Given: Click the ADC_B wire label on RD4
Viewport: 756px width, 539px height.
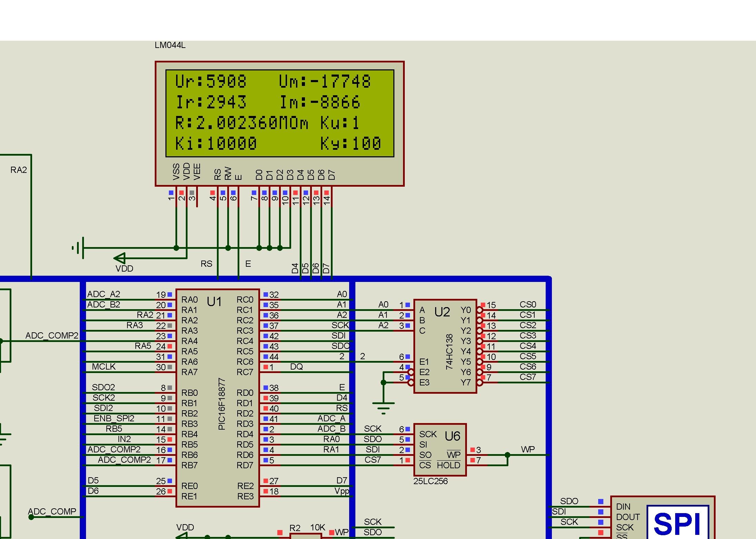Looking at the screenshot, I should 331,429.
